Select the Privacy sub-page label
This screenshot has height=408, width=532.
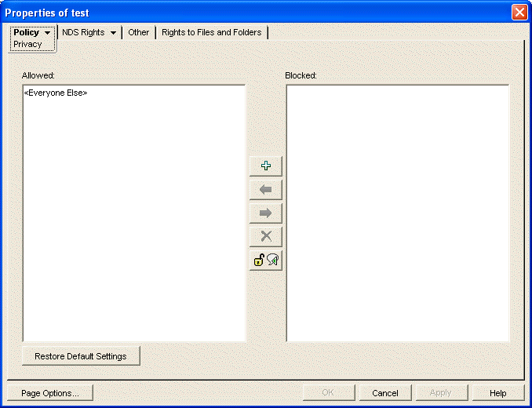[x=27, y=44]
